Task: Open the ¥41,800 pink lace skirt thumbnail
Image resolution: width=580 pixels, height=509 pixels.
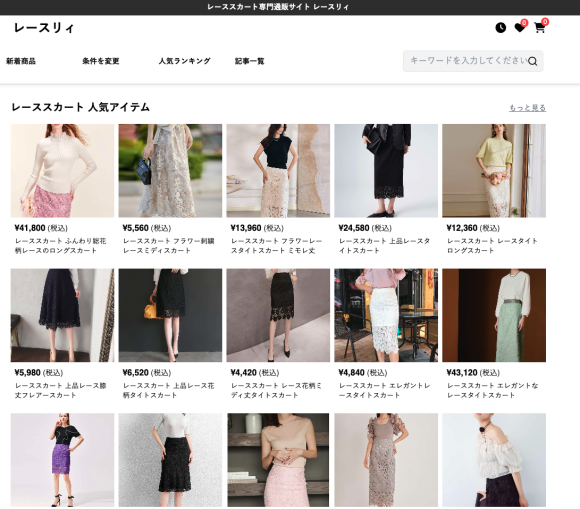Action: coord(63,171)
